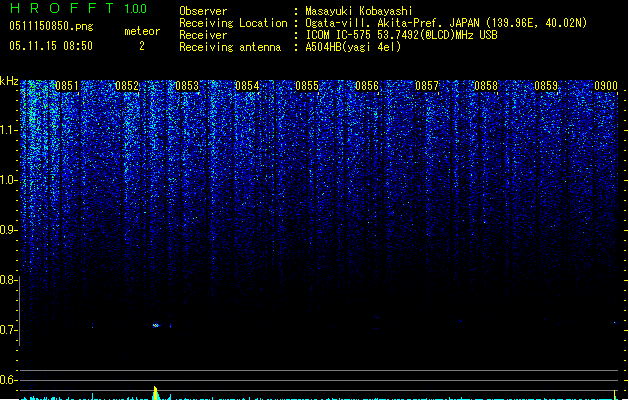Click the 0852 time marker
629x400 pixels.
(x=127, y=86)
